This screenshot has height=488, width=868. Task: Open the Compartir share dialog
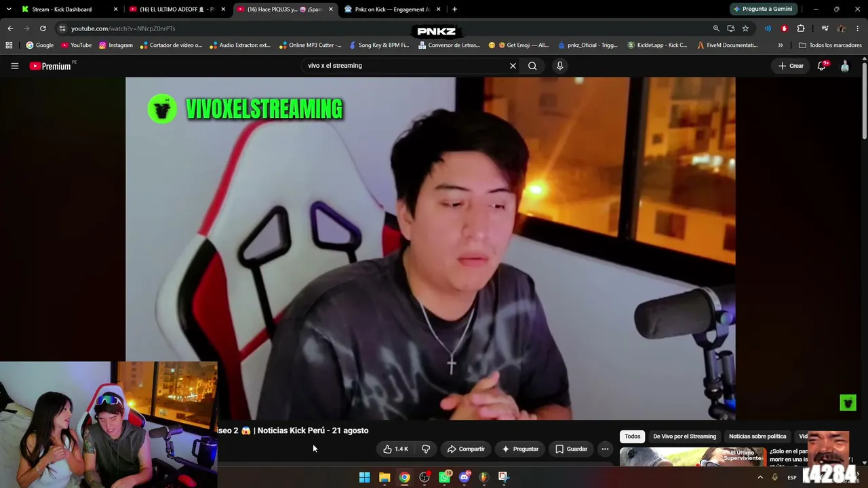click(x=466, y=449)
